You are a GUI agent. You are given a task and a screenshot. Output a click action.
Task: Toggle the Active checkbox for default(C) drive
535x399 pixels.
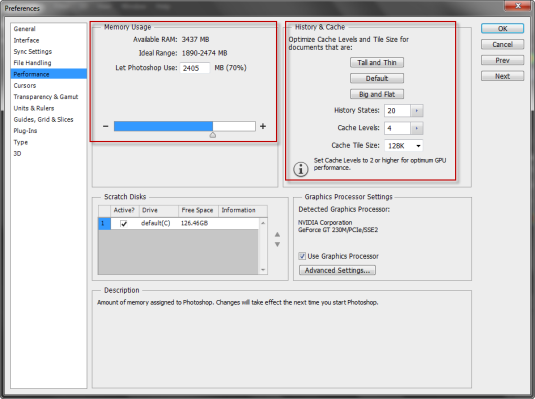124,224
